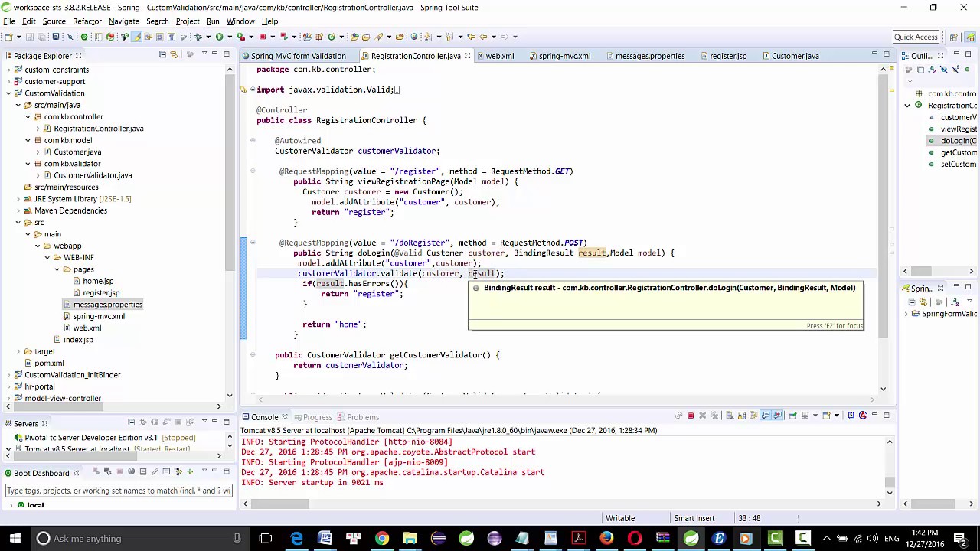Click the Save All toolbar icon
The width and height of the screenshot is (980, 551).
[x=41, y=37]
